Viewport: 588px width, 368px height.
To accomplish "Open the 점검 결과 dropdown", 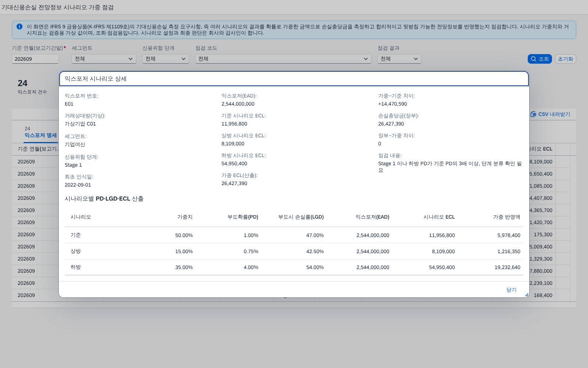I will 399,59.
